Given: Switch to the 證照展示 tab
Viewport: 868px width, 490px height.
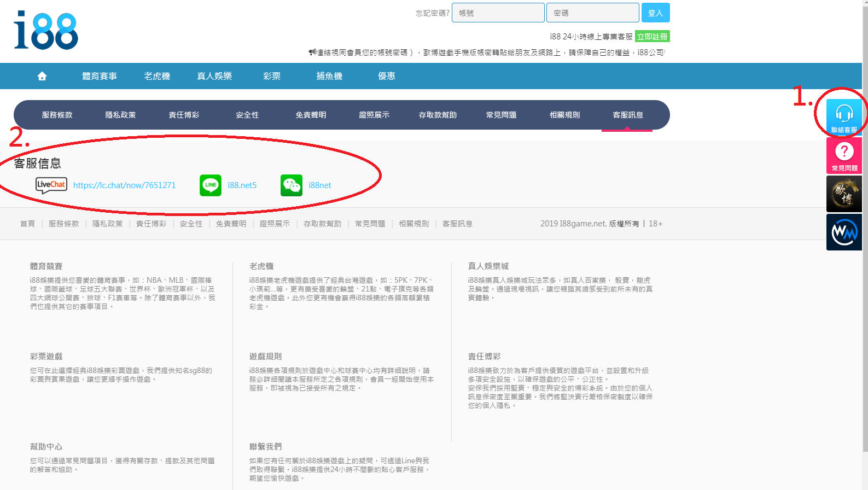Looking at the screenshot, I should coord(375,115).
